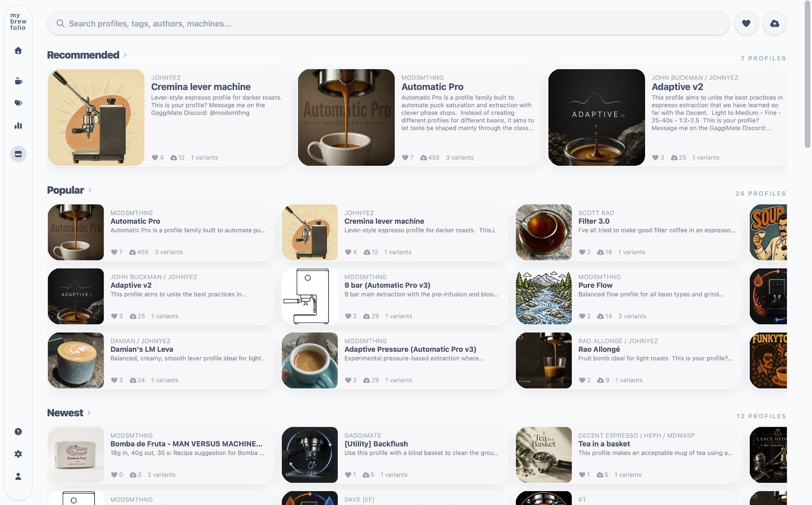
Task: Open the Popular section heading
Action: [66, 190]
